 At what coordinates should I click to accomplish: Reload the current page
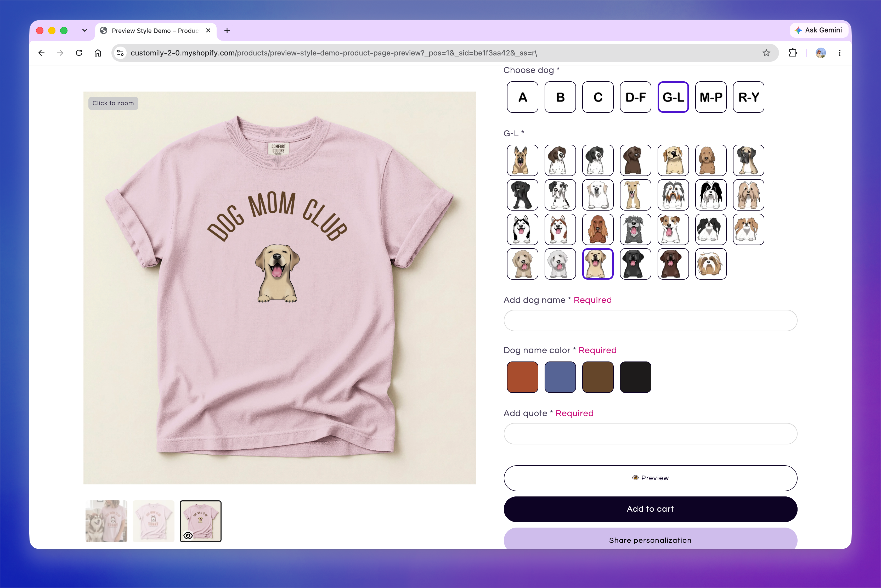tap(79, 53)
